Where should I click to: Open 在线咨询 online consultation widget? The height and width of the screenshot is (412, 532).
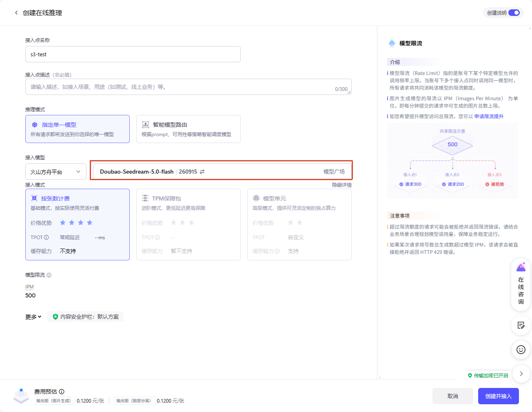click(x=521, y=284)
